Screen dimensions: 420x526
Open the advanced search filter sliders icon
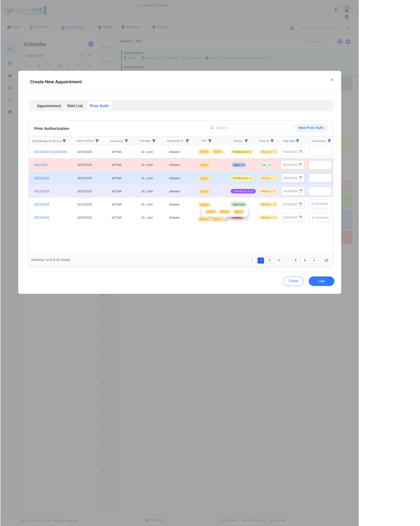click(x=349, y=28)
